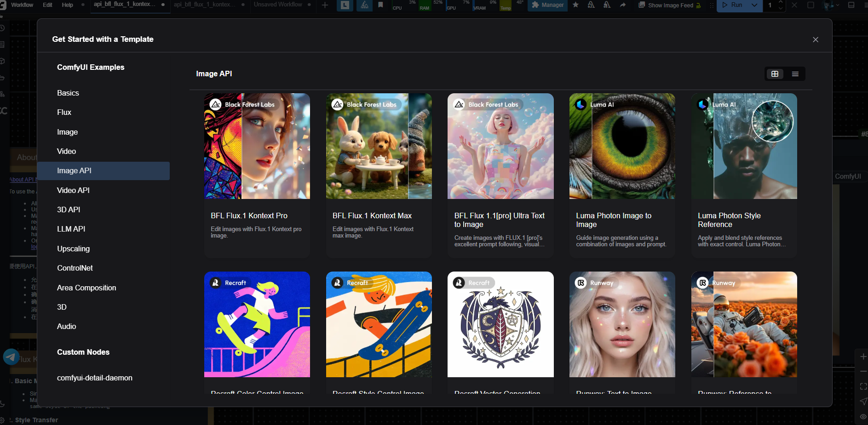
Task: Toggle link visibility eye icon
Action: [x=863, y=417]
